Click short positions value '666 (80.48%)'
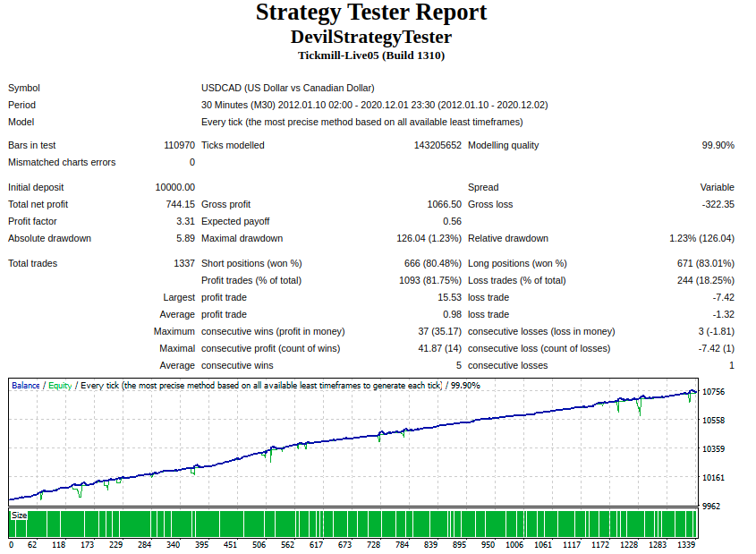The image size is (756, 554). (x=432, y=263)
